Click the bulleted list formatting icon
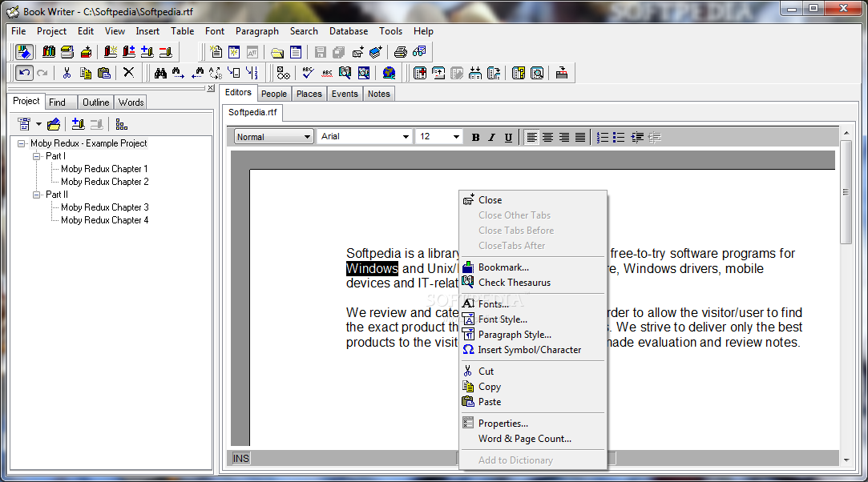The image size is (868, 482). pyautogui.click(x=619, y=137)
